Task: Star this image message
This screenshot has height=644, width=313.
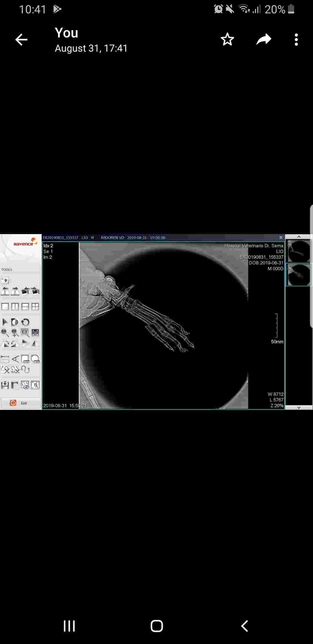Action: click(227, 39)
